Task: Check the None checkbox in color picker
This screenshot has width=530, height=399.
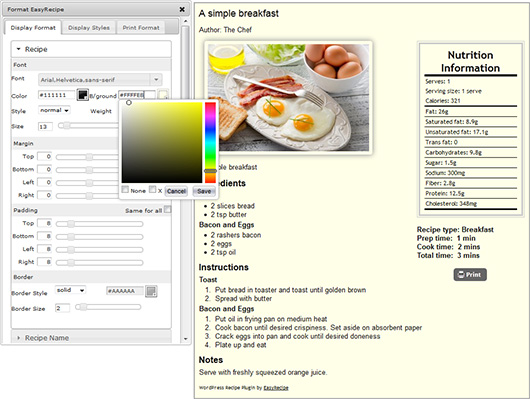Action: point(125,189)
